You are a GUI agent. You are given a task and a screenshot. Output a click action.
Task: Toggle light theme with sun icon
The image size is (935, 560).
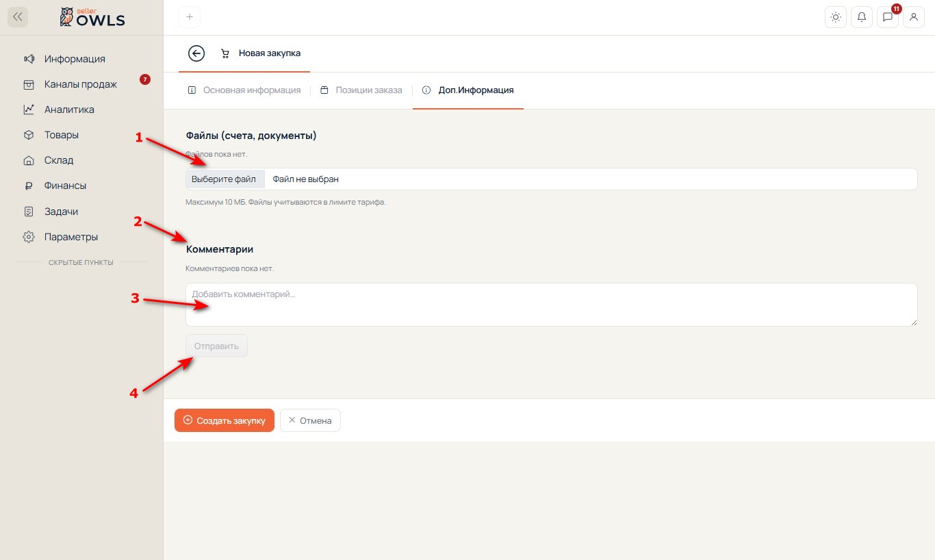point(836,17)
